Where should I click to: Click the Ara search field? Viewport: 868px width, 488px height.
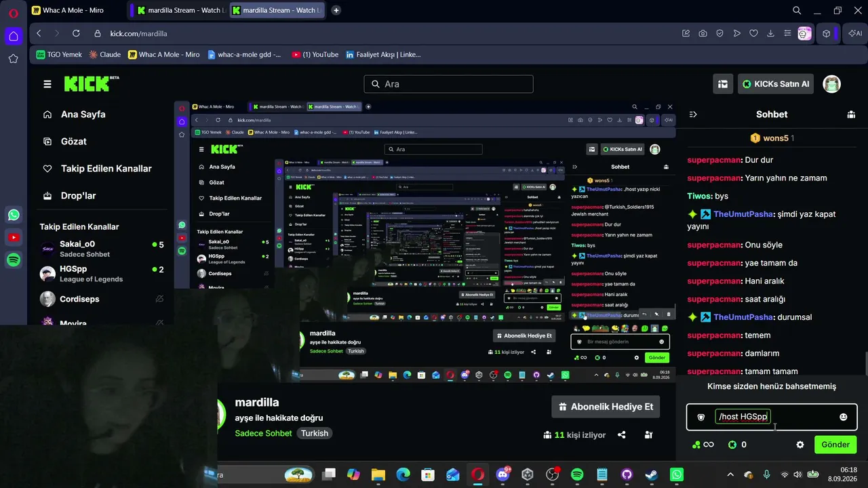click(449, 84)
